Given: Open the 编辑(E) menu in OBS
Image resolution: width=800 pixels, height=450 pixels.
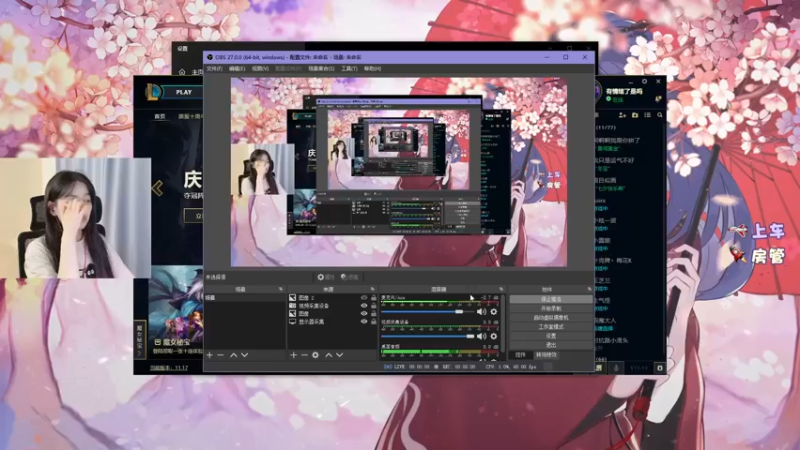Looking at the screenshot, I should (237, 68).
